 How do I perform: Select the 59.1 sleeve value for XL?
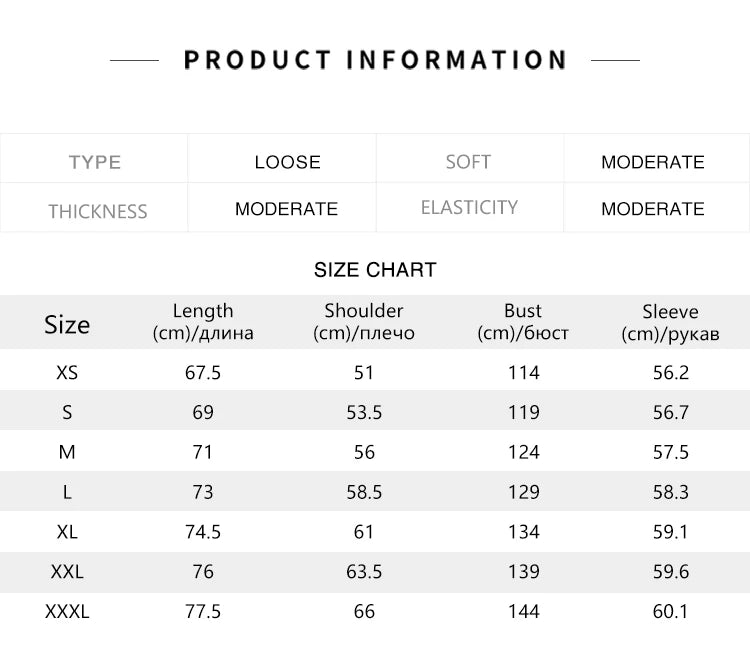670,532
